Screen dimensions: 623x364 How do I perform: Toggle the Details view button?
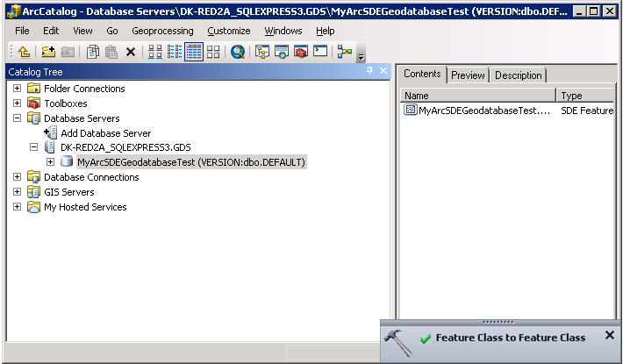194,52
